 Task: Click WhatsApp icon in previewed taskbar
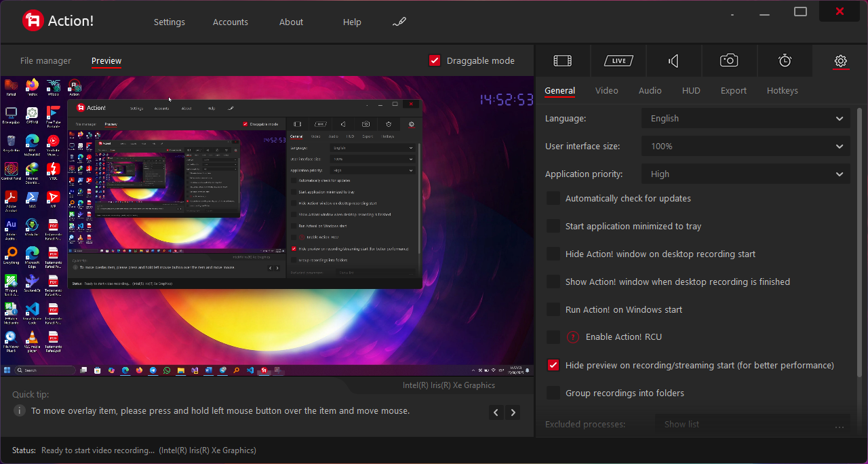point(167,370)
